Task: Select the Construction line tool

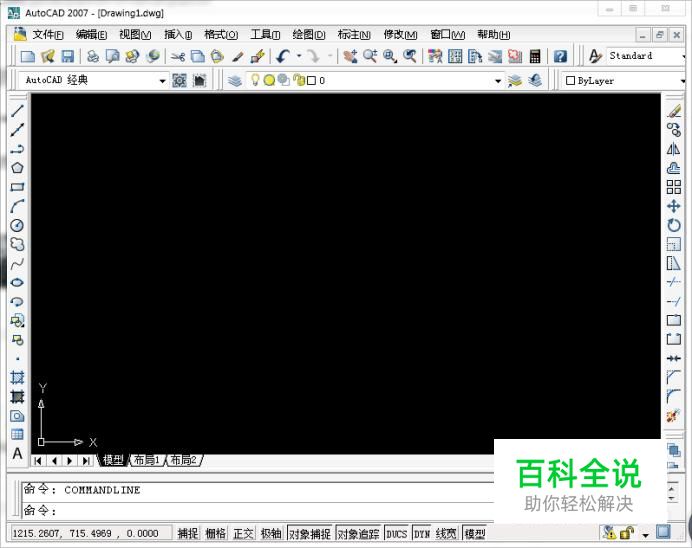Action: point(17,129)
